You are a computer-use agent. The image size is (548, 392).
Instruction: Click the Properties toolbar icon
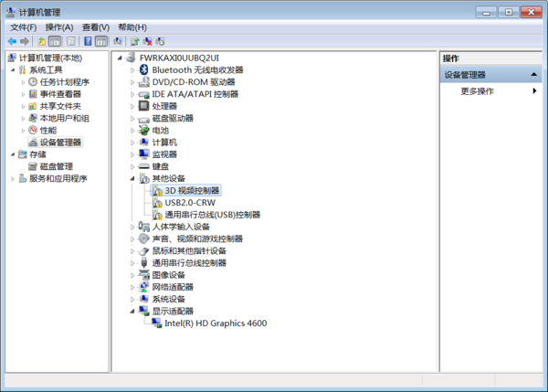71,42
